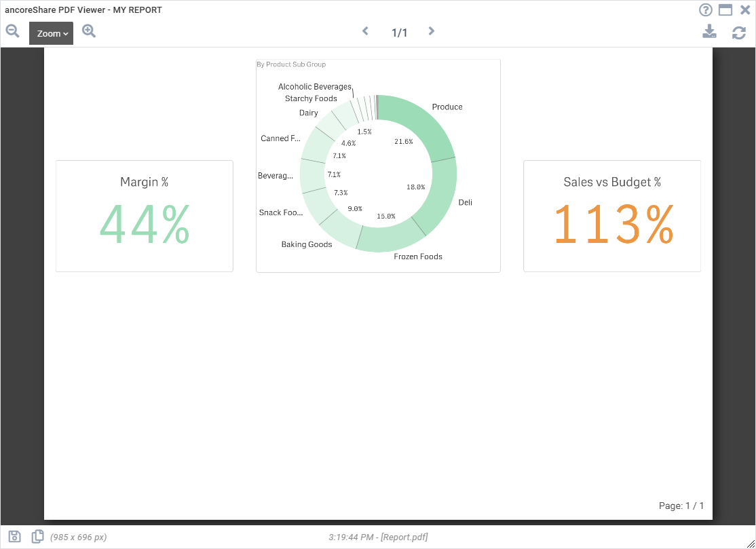Click the Starchy Foods chart label

311,98
